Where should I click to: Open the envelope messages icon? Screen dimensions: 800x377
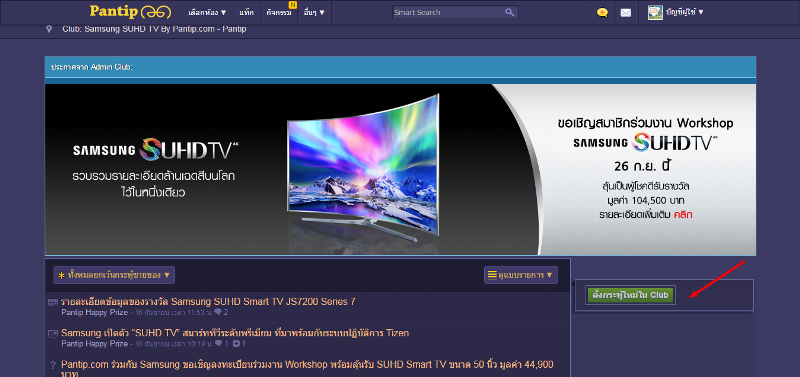click(626, 13)
